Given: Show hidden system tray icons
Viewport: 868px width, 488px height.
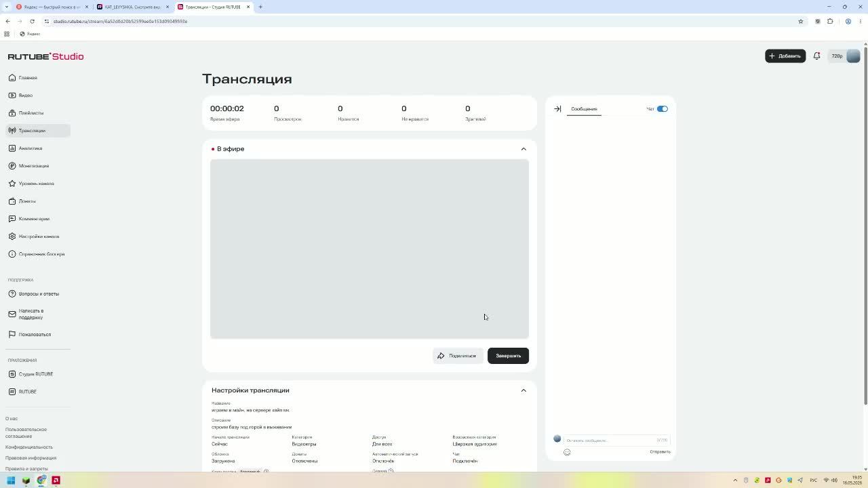Looking at the screenshot, I should (x=735, y=481).
